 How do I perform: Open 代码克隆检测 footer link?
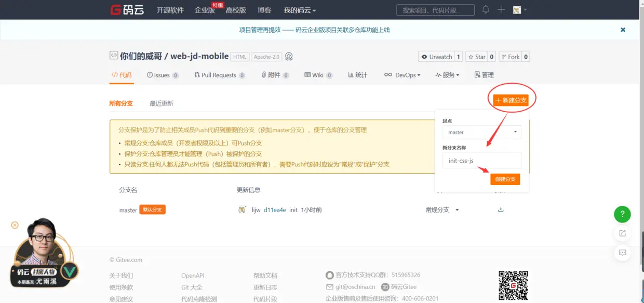[x=199, y=299]
